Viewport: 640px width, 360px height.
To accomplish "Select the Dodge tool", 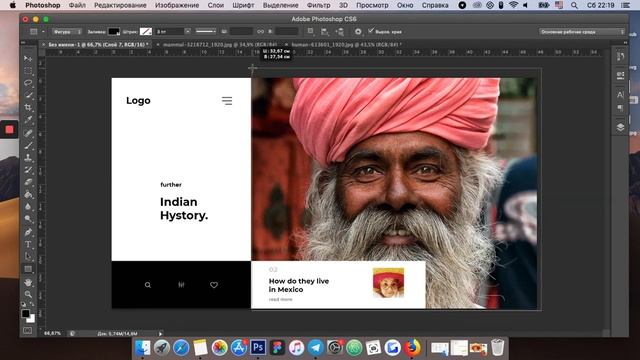I will 28,219.
